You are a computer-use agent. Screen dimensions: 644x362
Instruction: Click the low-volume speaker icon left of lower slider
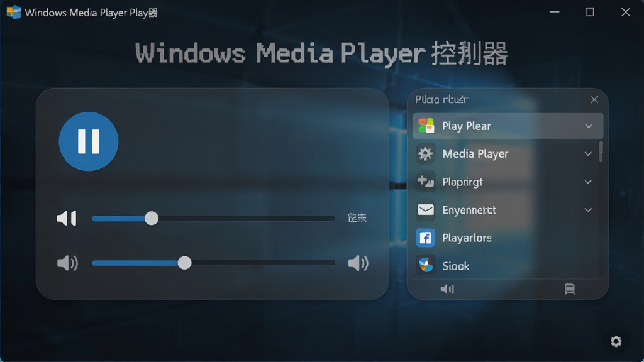[67, 263]
